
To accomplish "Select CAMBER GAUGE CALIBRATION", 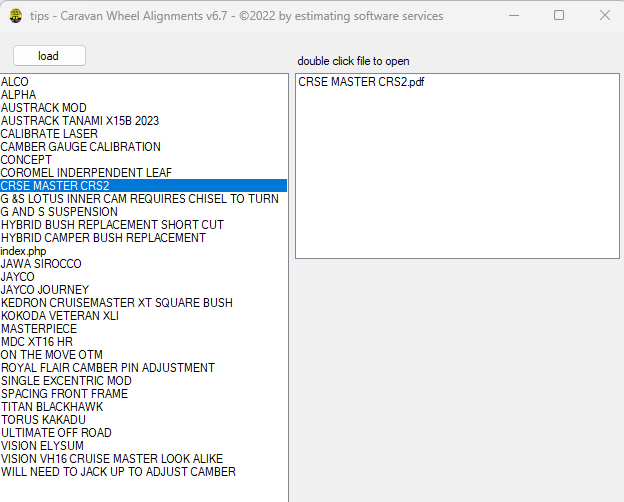I will click(x=144, y=147).
